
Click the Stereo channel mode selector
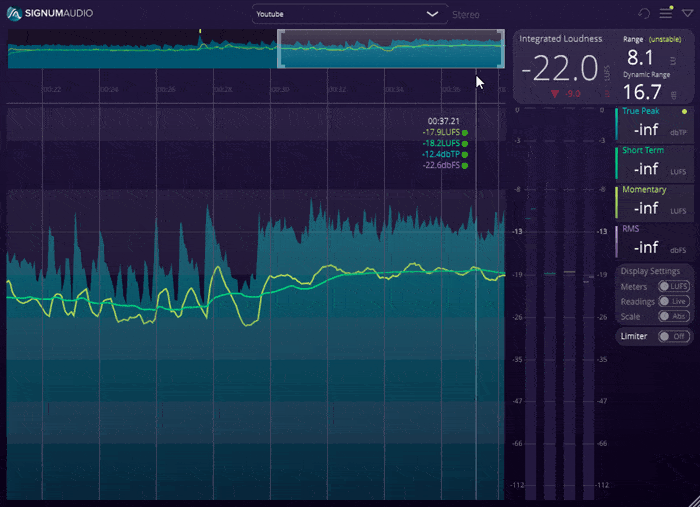[466, 15]
